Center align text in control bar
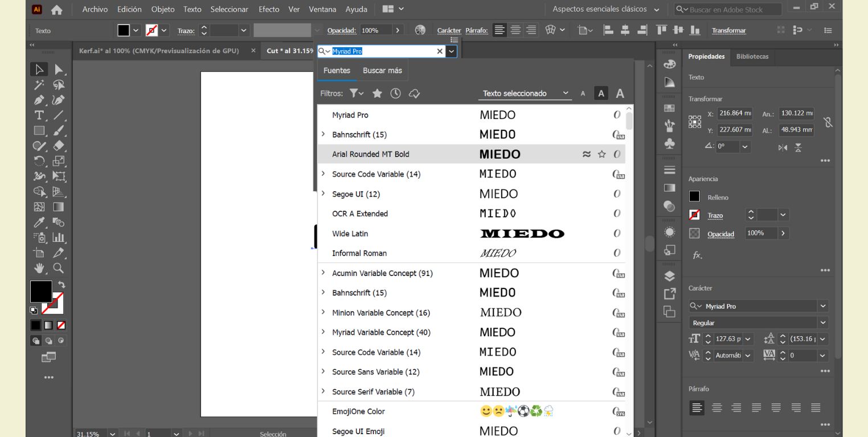Screen dimensions: 868x437 click(x=515, y=30)
